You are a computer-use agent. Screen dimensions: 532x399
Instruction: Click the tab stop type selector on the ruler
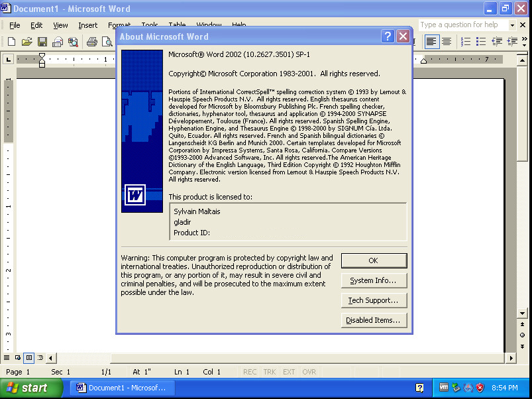point(8,60)
